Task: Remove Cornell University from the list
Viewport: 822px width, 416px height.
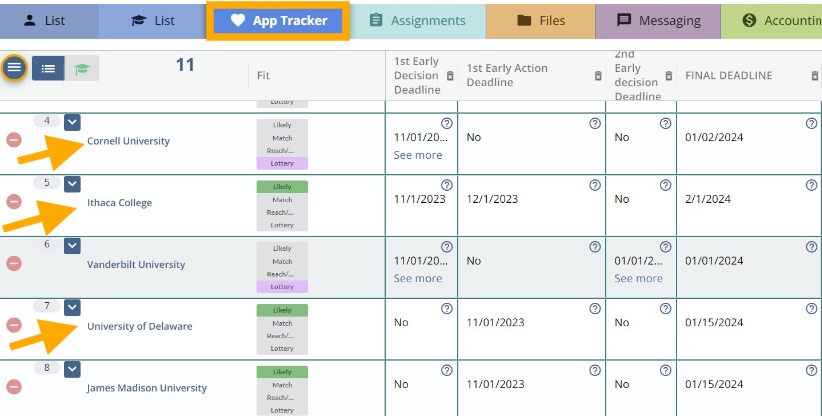Action: point(14,140)
